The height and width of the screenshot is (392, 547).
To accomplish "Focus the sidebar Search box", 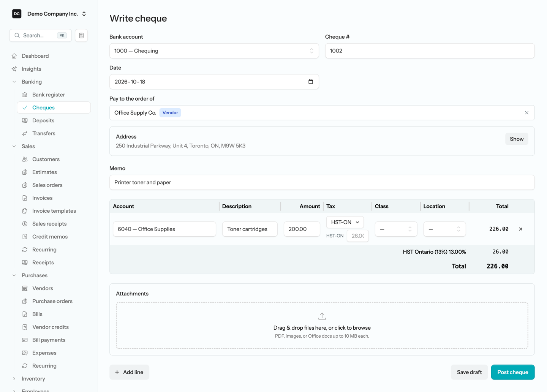I will tap(41, 35).
